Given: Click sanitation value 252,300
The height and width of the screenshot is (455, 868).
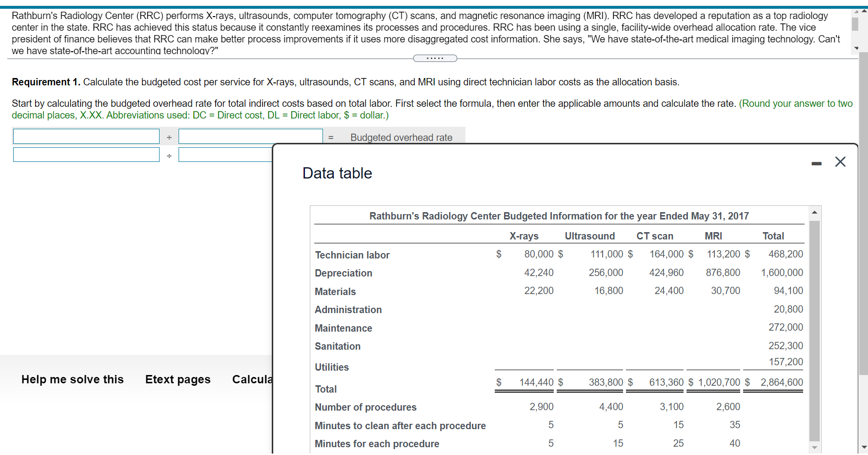Looking at the screenshot, I should (786, 346).
